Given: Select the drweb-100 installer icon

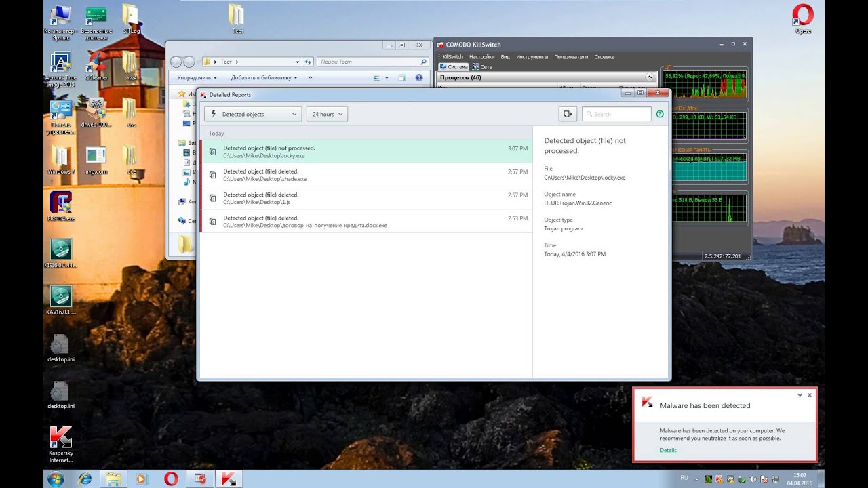Looking at the screenshot, I should coord(96,113).
